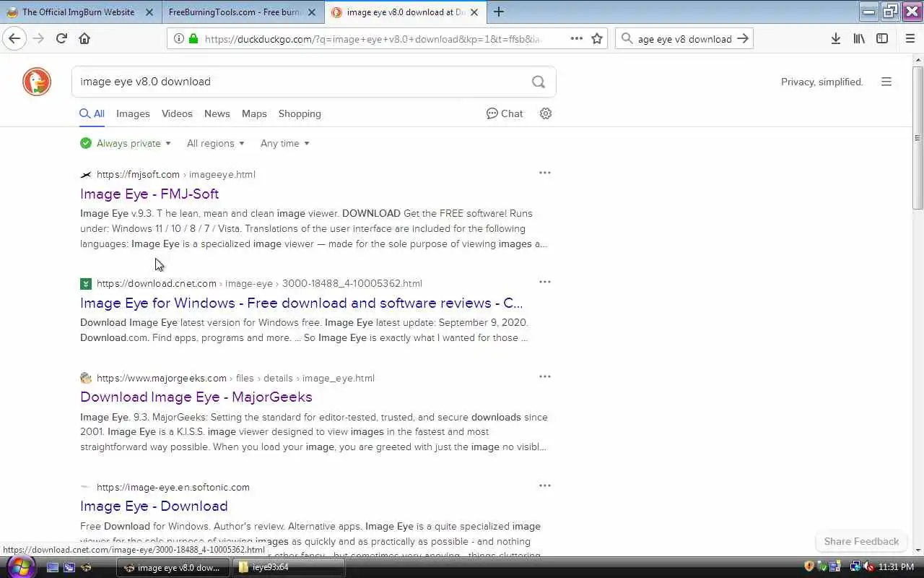Open the DuckDuckGo Chat

click(505, 113)
